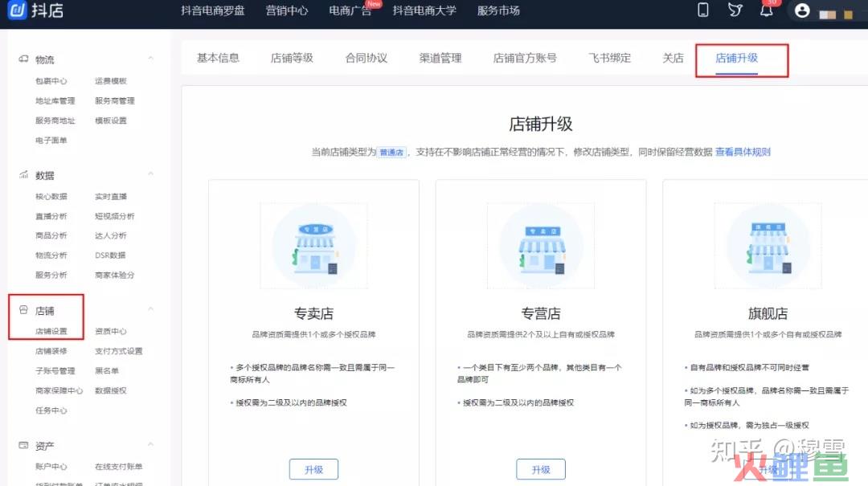The image size is (868, 486).
Task: Click the user account avatar icon
Action: click(802, 10)
